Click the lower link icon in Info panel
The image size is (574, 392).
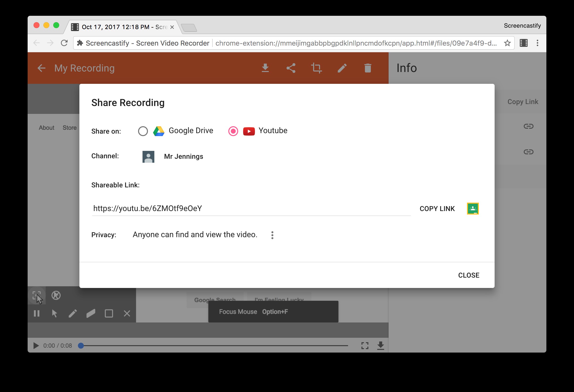[529, 152]
